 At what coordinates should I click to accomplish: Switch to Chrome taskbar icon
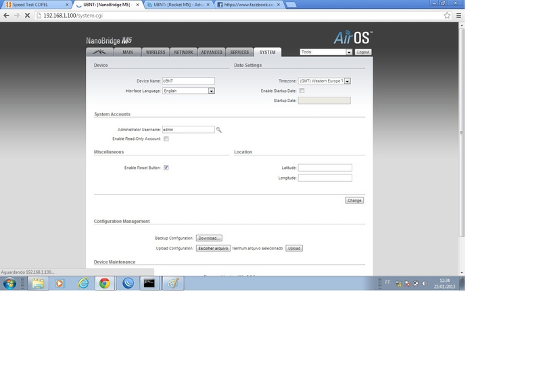[x=105, y=283]
